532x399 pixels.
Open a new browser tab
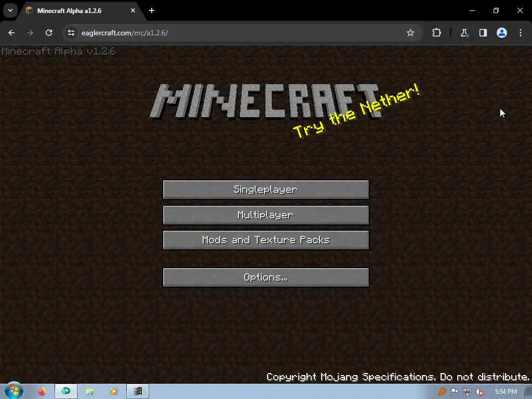pyautogui.click(x=152, y=10)
